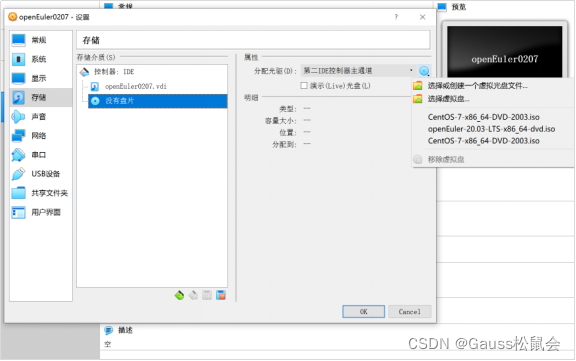
Task: Choose 选择或创建一个虚拟光盘文件 from the menu
Action: click(492, 86)
